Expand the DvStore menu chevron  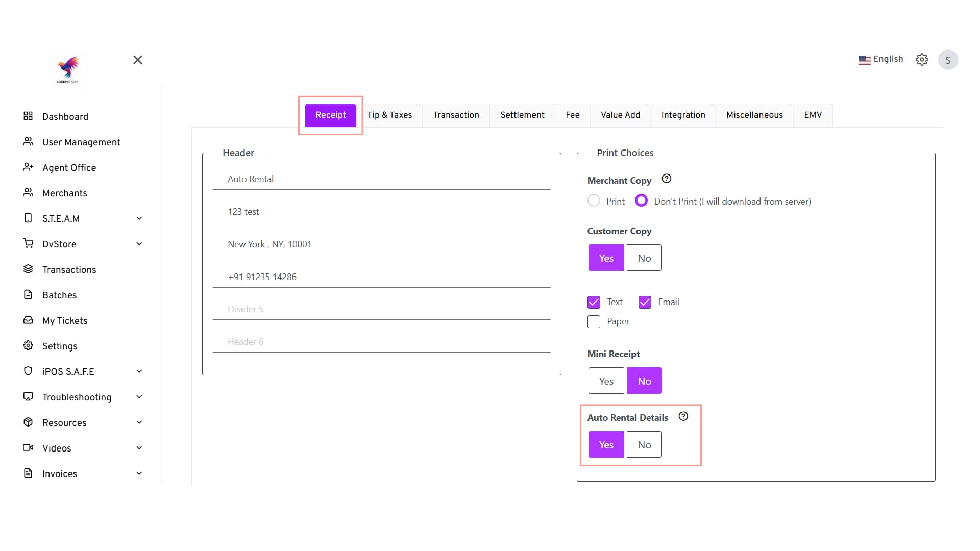[139, 244]
